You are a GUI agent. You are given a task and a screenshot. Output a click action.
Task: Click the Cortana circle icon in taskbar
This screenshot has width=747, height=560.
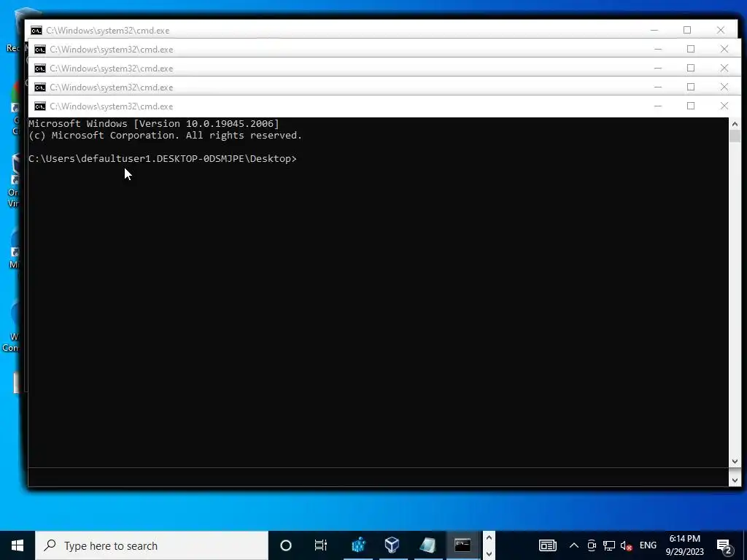point(286,545)
